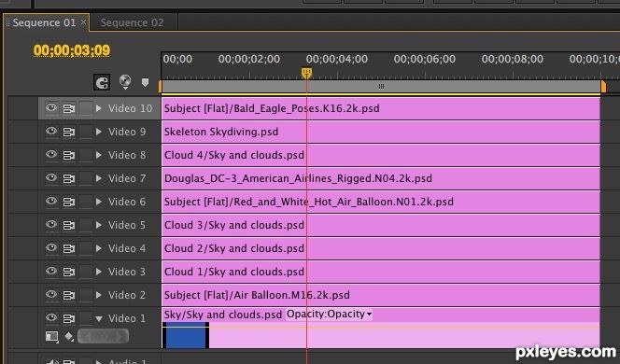This screenshot has width=620, height=364.
Task: Toggle sync lock on Video 2
Action: (69, 295)
